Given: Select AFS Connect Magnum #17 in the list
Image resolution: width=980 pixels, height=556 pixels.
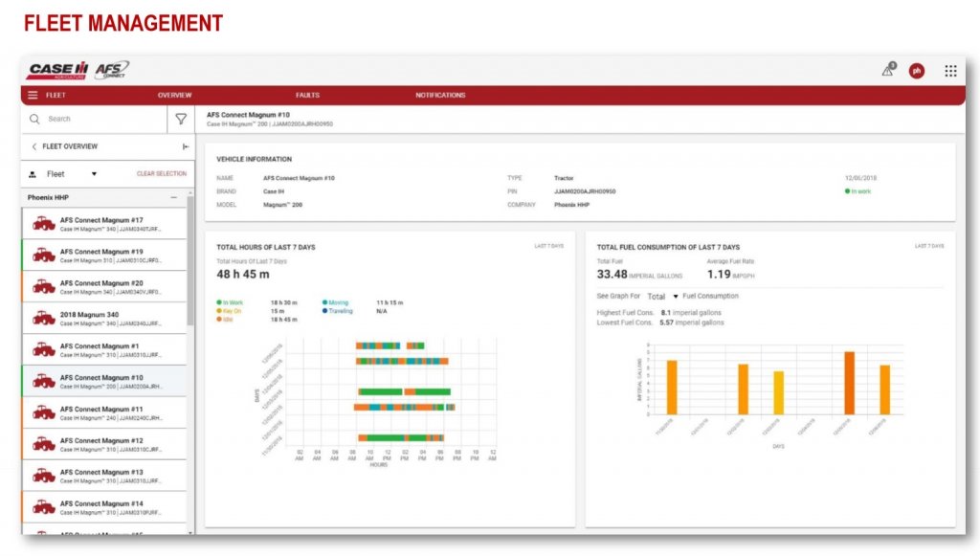Looking at the screenshot, I should tap(104, 224).
